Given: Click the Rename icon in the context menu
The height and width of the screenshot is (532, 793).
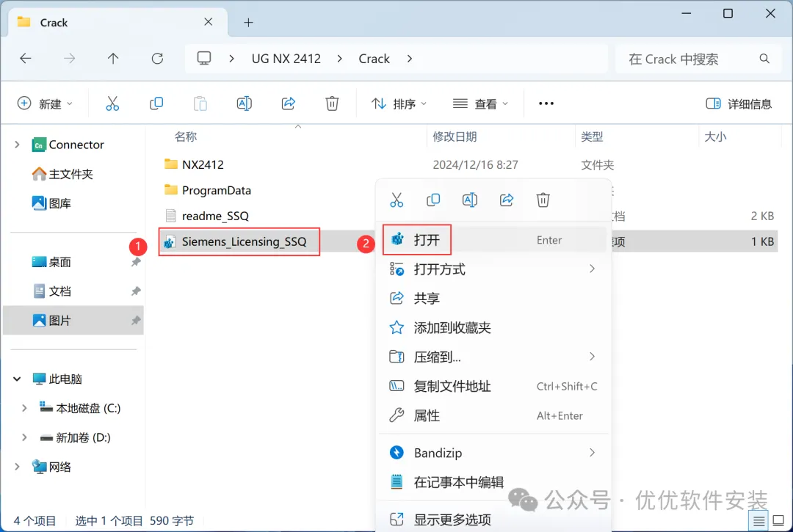Looking at the screenshot, I should coord(470,200).
